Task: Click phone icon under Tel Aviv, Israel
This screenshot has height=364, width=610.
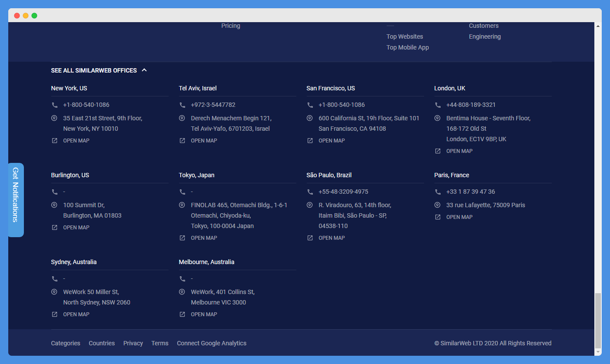Action: (x=182, y=105)
